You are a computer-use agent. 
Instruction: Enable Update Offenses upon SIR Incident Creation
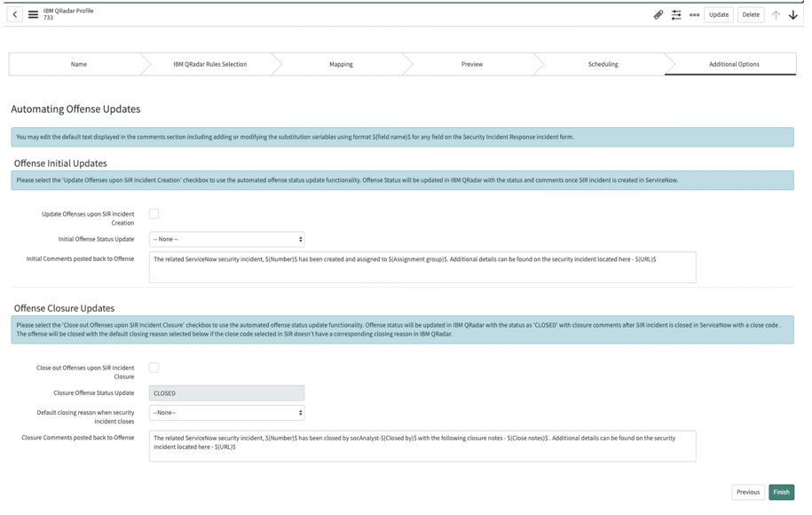(x=154, y=213)
